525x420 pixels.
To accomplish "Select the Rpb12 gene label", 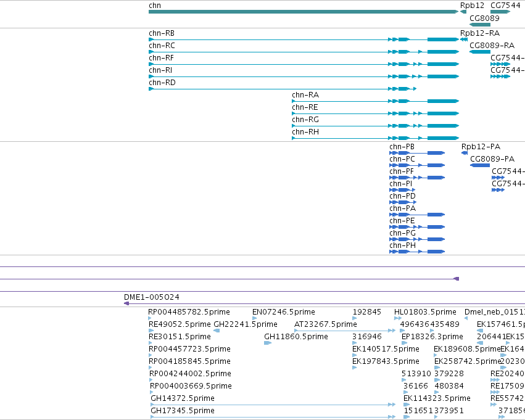I will coord(472,6).
